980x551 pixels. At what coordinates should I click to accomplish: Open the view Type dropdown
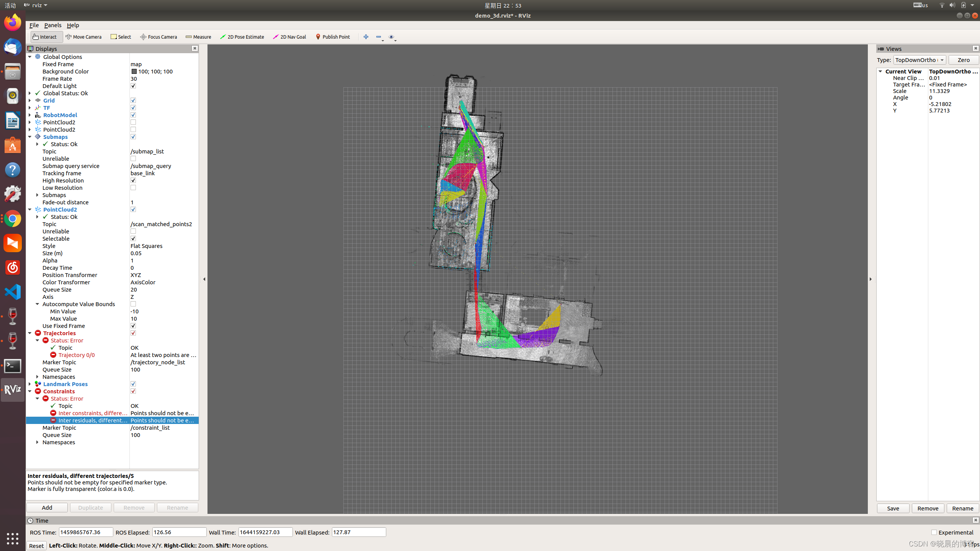[x=919, y=60]
